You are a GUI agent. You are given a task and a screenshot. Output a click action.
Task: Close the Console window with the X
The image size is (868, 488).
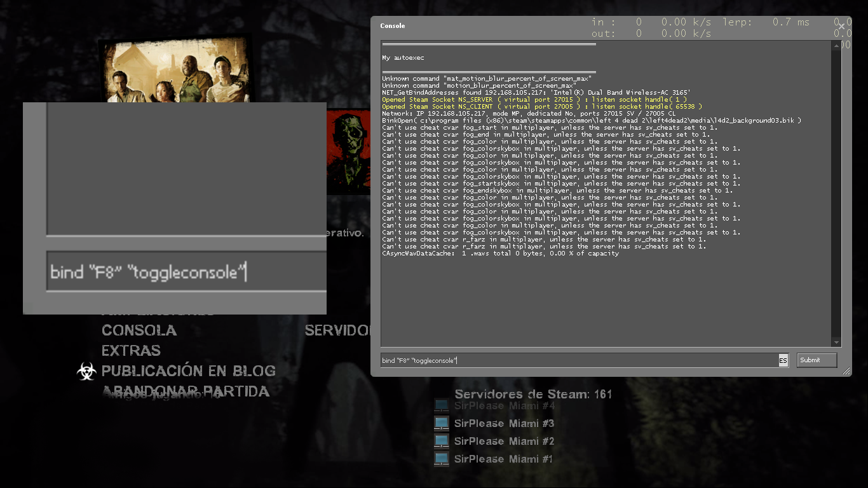[x=842, y=26]
